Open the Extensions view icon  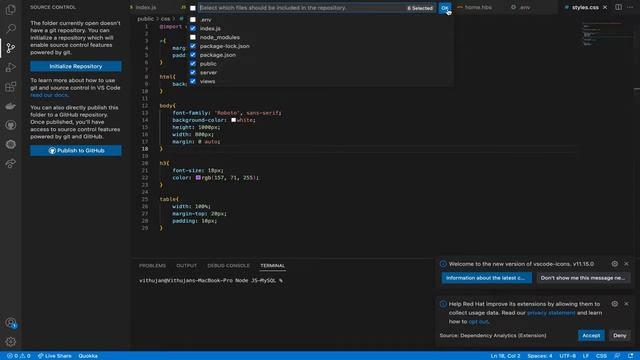click(11, 87)
